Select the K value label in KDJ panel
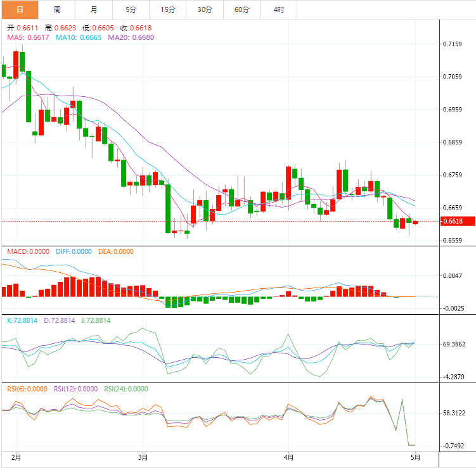This screenshot has height=468, width=476. 23,320
